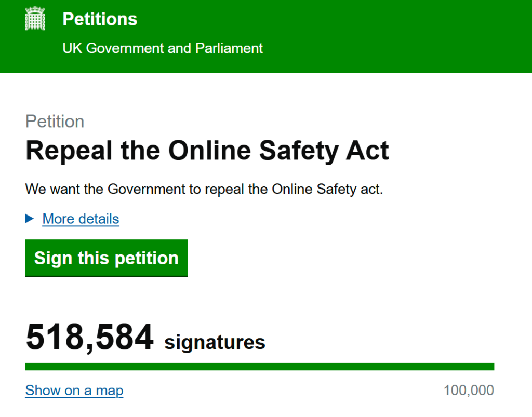The width and height of the screenshot is (532, 417).
Task: Open the Sign this petition button
Action: point(106,258)
